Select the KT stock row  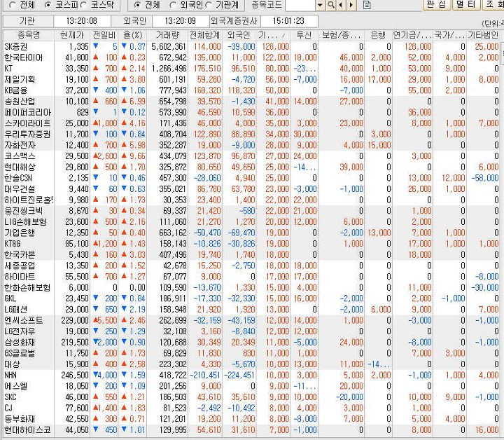click(251, 69)
